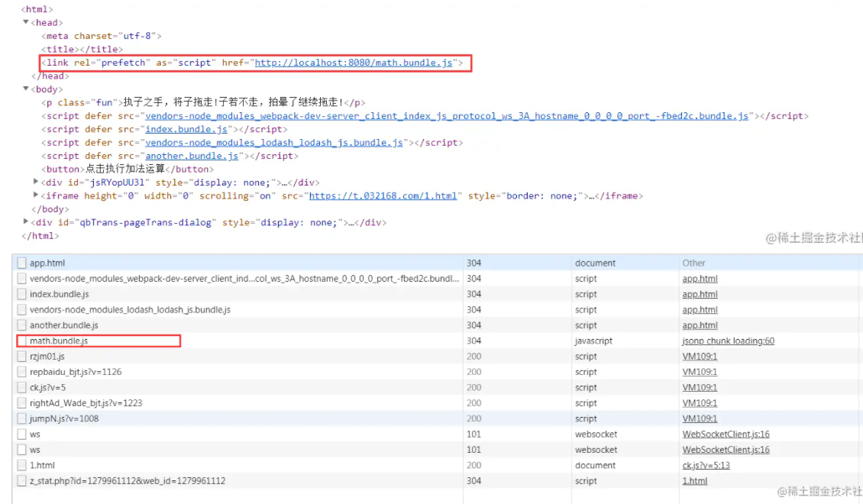Click Other initiator of app.html
Screen dimensions: 863x504
(693, 263)
